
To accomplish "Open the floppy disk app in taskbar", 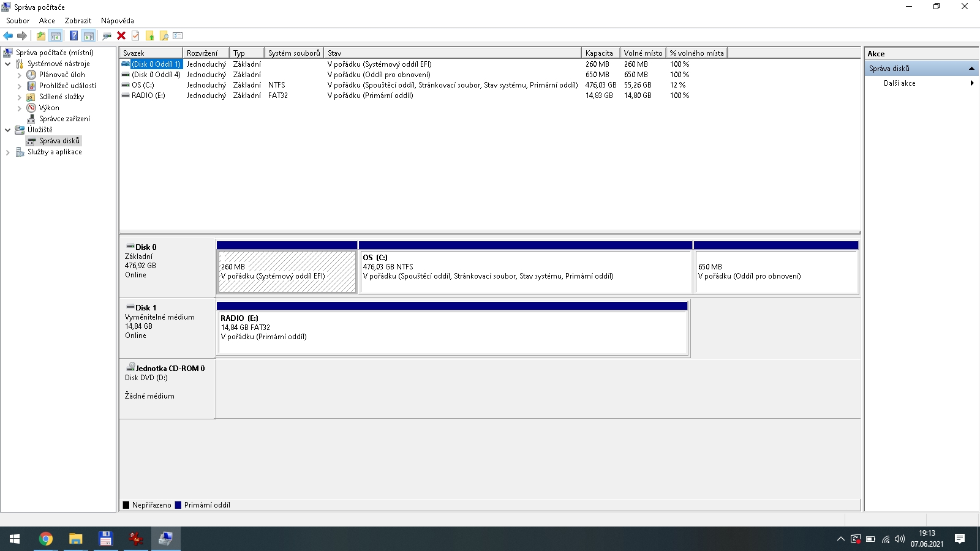I will click(x=105, y=539).
